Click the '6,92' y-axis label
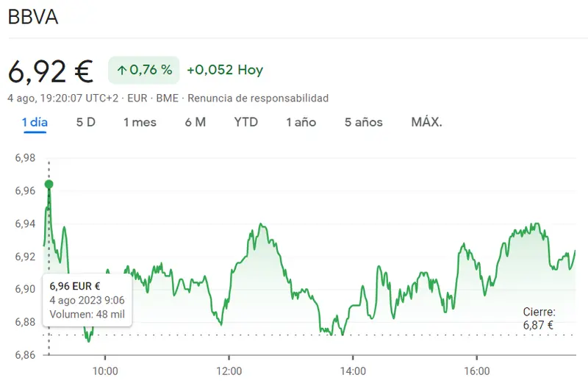The width and height of the screenshot is (588, 386). 25,257
